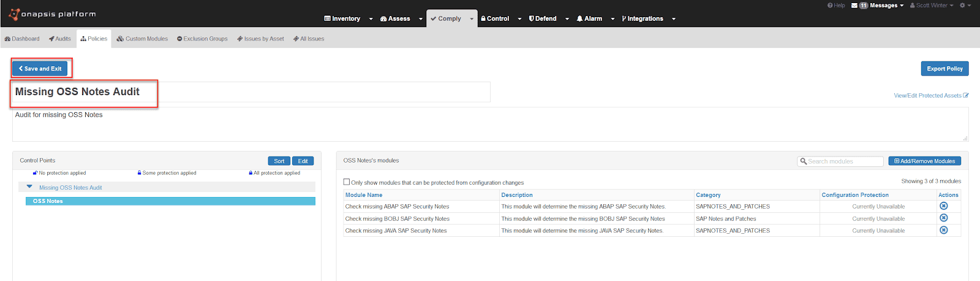980x281 pixels.
Task: Collapse the Missing OSS Notes Audit tree node
Action: tap(29, 187)
